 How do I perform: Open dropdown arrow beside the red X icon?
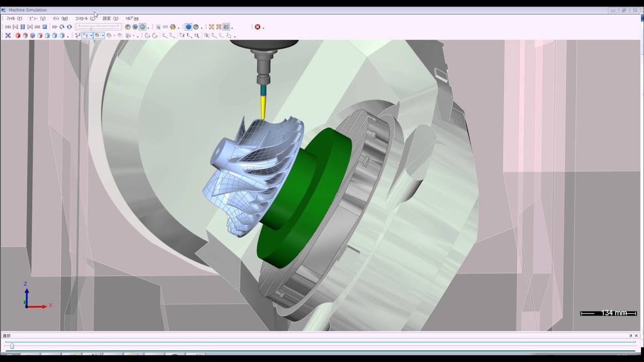point(263,28)
